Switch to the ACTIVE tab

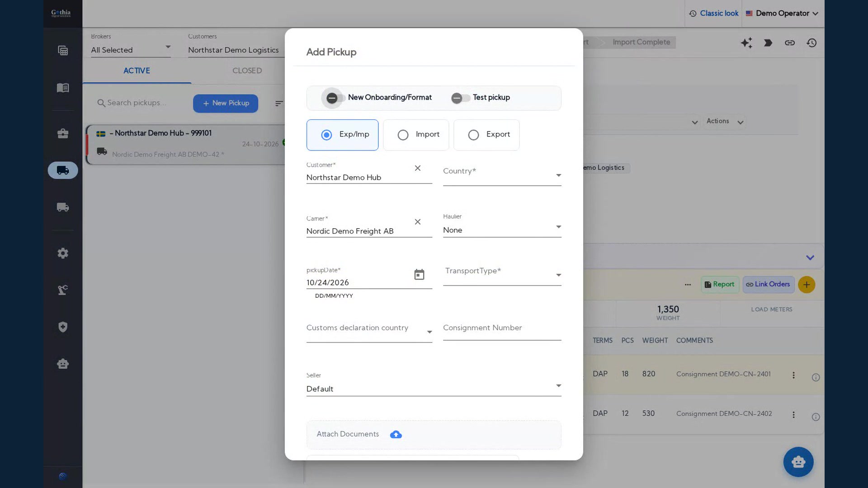click(137, 71)
